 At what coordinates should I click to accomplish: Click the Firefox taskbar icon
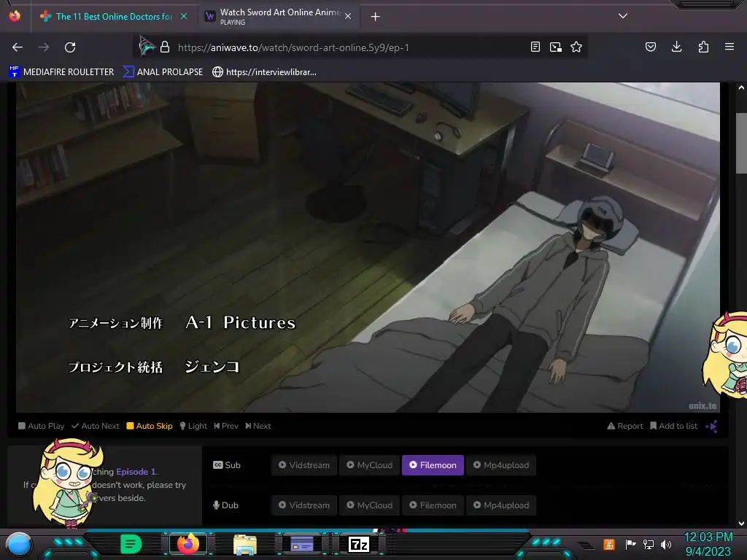coord(188,543)
